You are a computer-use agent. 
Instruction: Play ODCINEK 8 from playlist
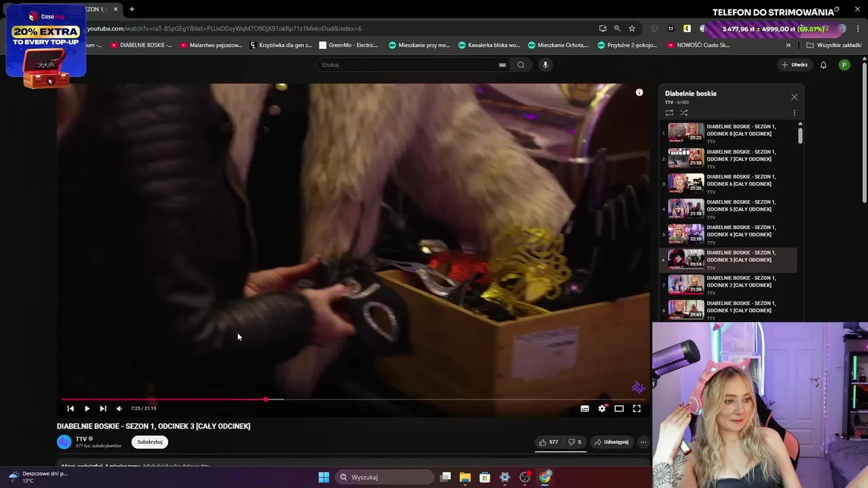[x=729, y=134]
